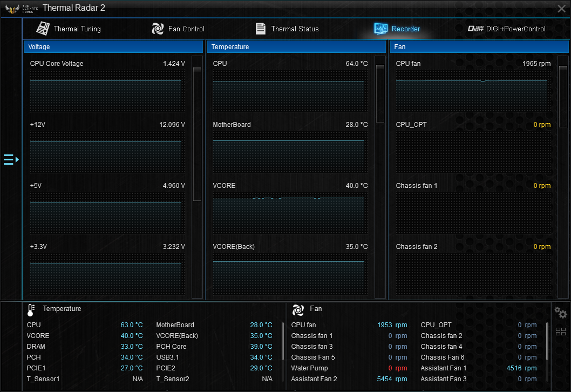Click the TUF logo in title bar

12,9
